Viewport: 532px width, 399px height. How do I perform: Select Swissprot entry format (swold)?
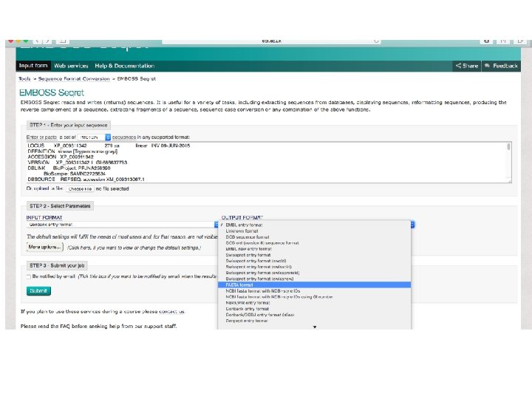314,261
